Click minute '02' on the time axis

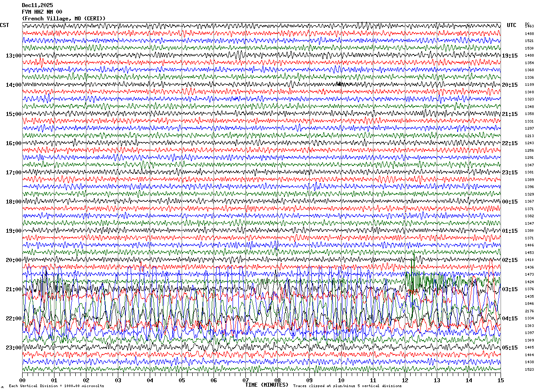[86, 380]
